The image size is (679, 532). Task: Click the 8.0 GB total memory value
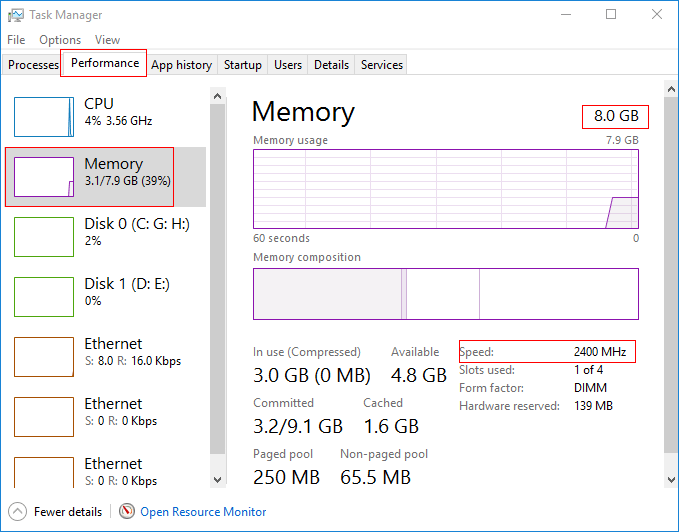(616, 116)
